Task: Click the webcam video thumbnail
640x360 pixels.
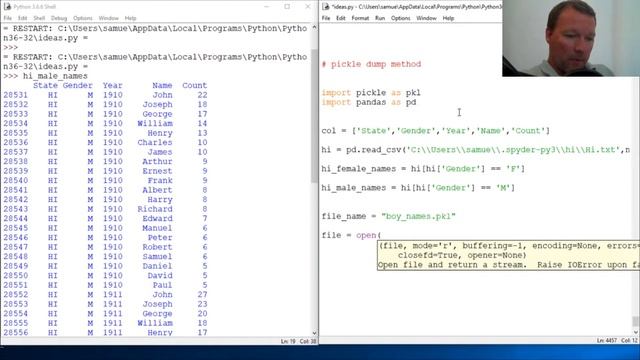Action: [x=571, y=38]
